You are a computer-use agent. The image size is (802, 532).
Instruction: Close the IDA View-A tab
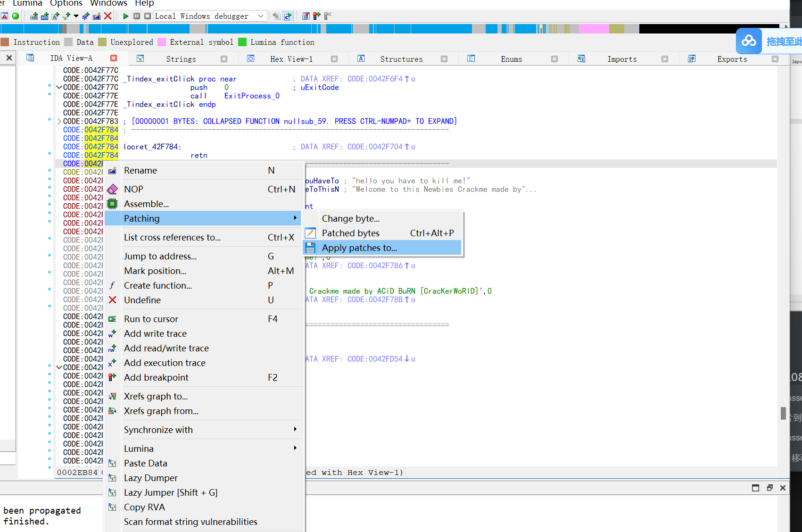click(114, 58)
